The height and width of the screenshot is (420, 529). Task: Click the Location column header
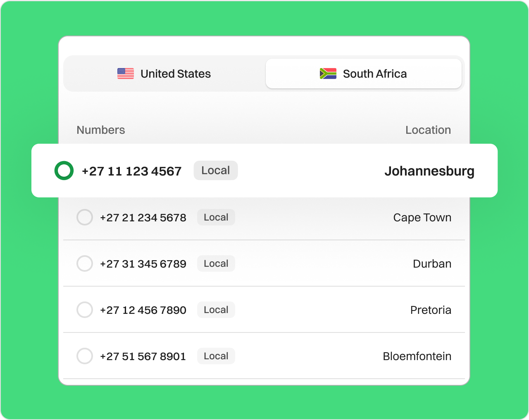coord(428,130)
